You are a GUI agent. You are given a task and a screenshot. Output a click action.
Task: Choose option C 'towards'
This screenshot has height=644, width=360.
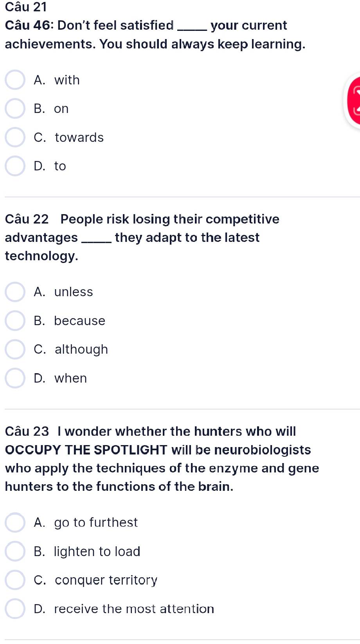pyautogui.click(x=15, y=138)
